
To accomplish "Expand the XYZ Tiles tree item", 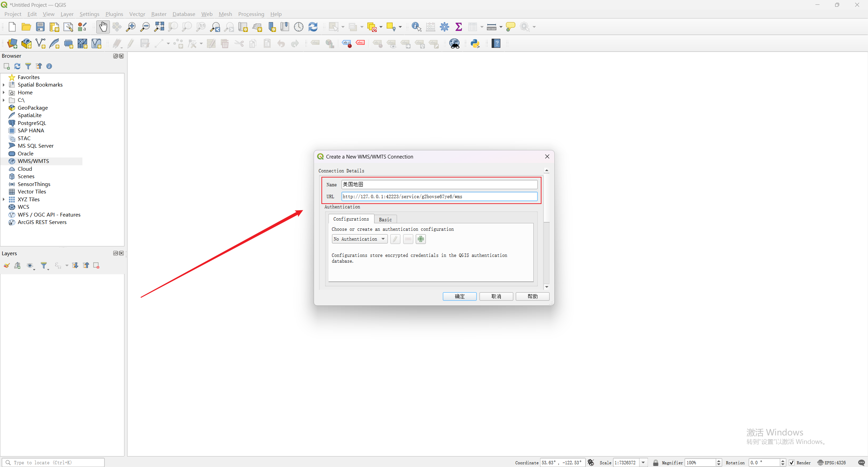I will 4,200.
